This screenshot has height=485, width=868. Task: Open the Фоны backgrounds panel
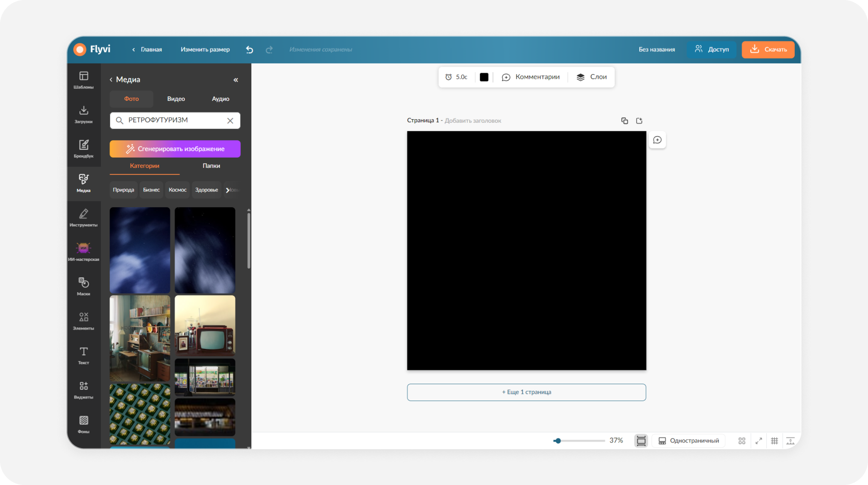coord(83,424)
